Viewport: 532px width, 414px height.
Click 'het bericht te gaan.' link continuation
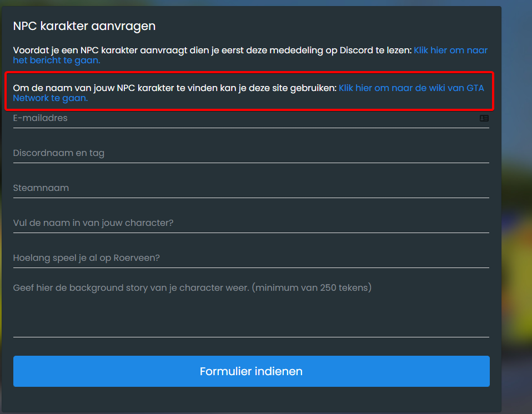point(56,60)
